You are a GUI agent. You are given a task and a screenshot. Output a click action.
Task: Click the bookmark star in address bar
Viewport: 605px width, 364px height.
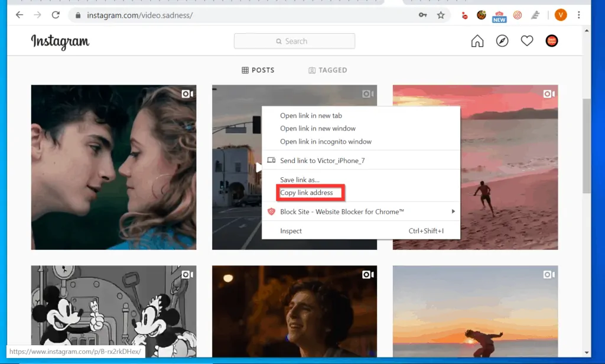pos(441,15)
